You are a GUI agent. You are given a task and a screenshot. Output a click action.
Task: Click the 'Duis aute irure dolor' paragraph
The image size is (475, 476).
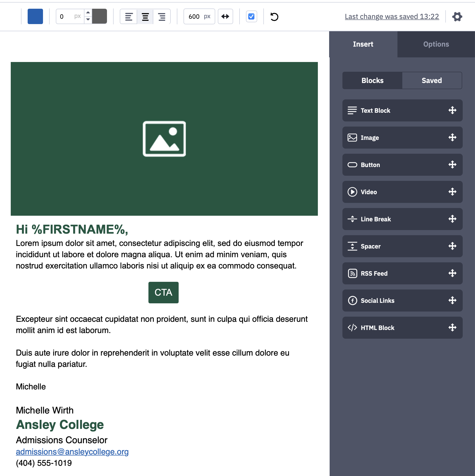[x=153, y=358]
